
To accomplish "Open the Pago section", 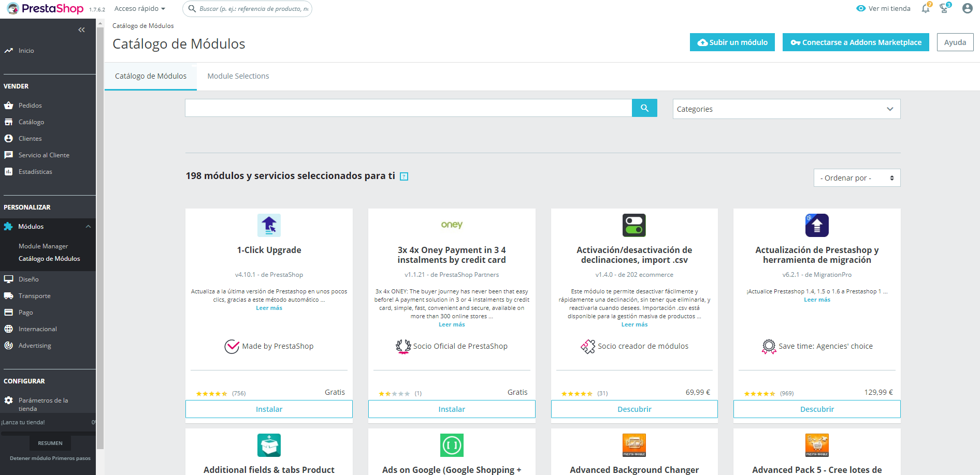I will click(25, 312).
